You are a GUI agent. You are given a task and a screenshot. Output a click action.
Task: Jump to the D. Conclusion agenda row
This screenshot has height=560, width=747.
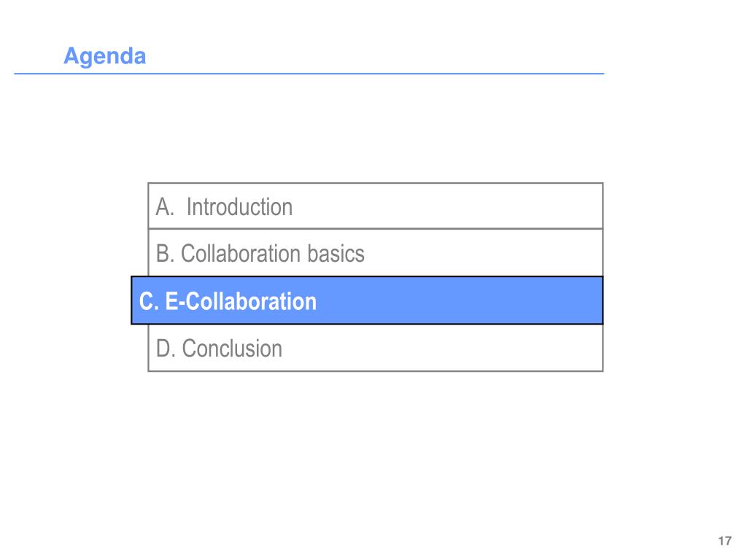pos(376,348)
